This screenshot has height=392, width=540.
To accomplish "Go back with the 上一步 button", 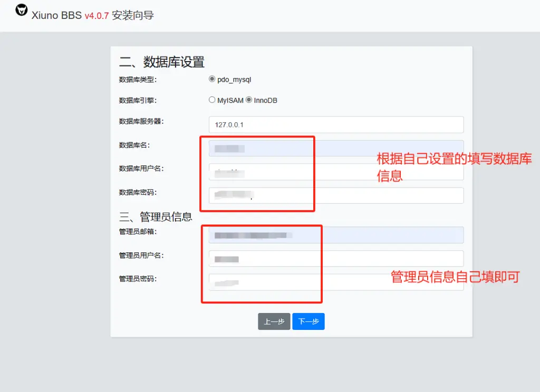I will tap(274, 321).
